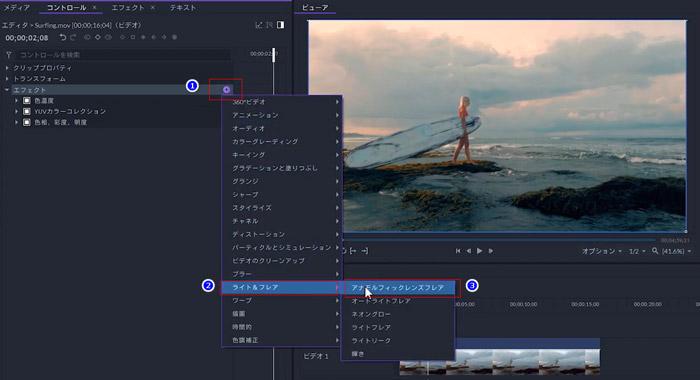
Task: Open the 1/2 resolution dropdown
Action: (x=637, y=251)
